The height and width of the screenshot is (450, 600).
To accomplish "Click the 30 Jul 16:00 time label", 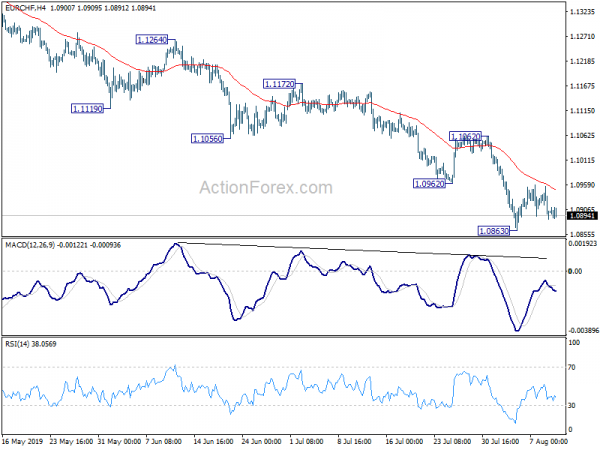I will tap(500, 441).
